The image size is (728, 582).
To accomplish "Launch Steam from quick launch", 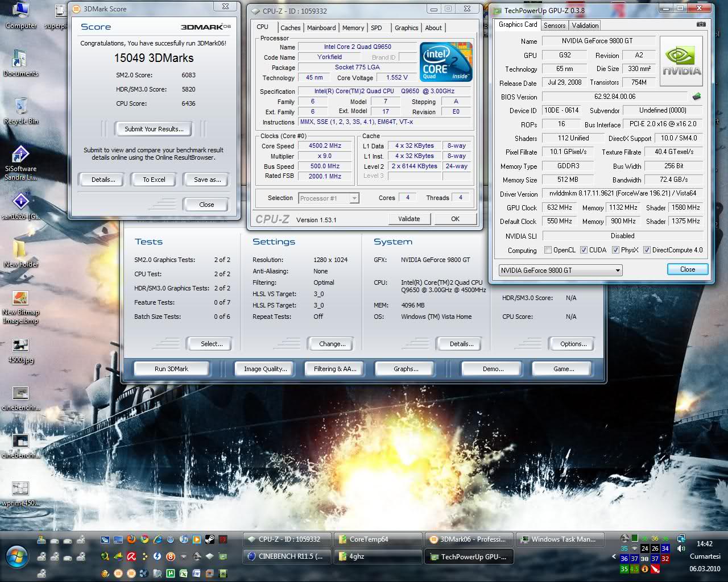I will (209, 539).
